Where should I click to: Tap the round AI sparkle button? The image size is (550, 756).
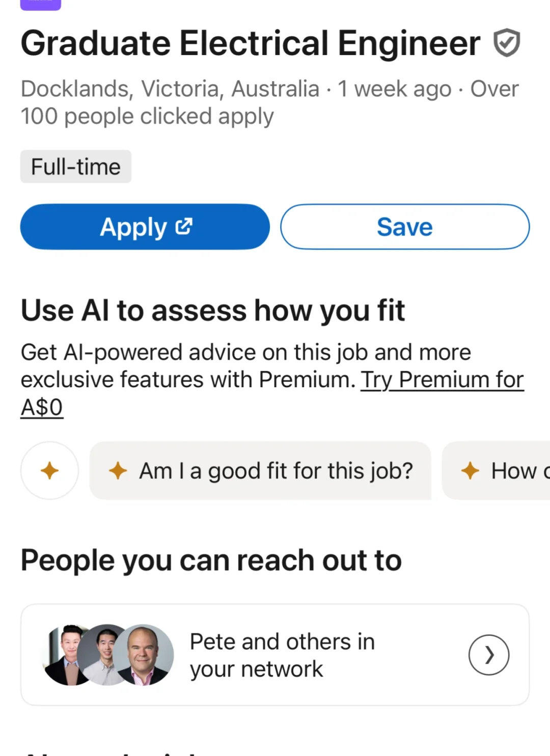[x=49, y=470]
